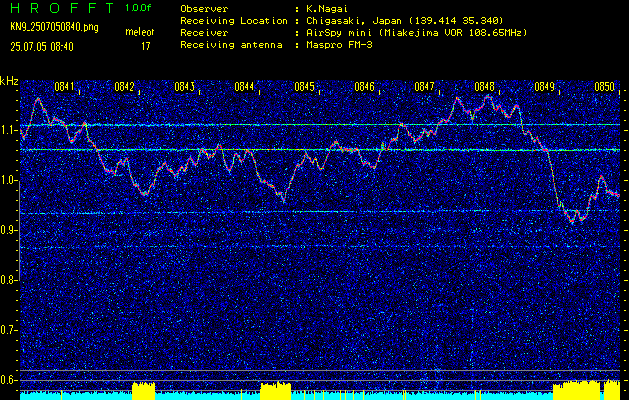
Task: Click the meteor label above the count
Action: [140, 32]
